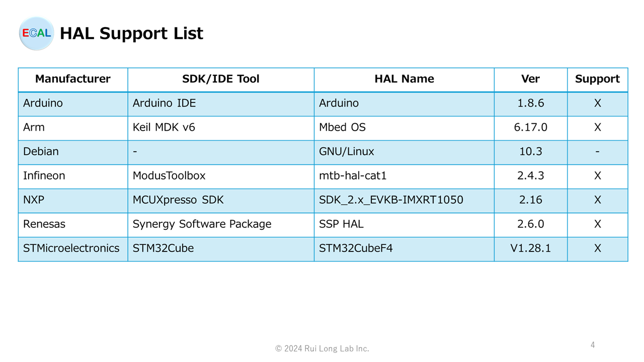Click the 'Ver' column header
644x362 pixels.
(x=531, y=79)
